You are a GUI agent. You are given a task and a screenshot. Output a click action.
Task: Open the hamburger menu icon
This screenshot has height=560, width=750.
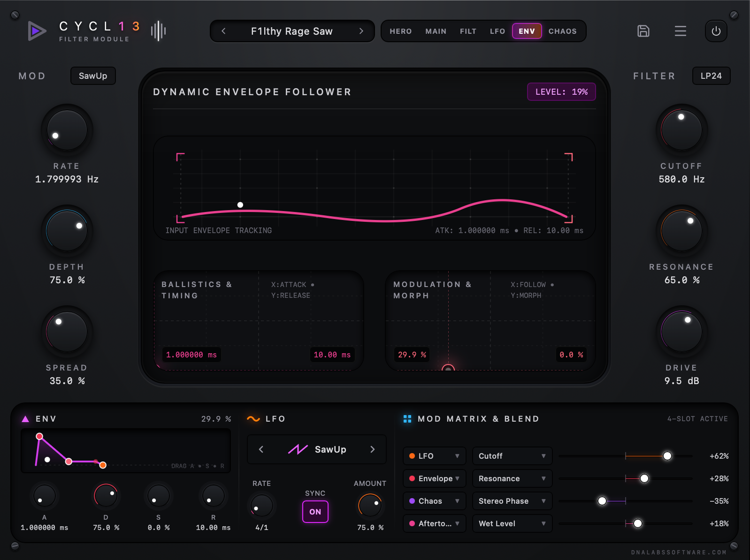coord(680,31)
